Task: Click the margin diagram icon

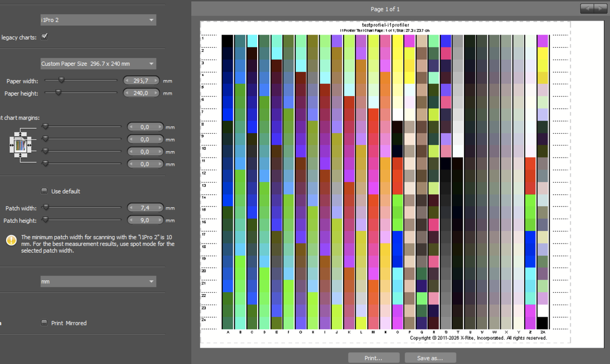Action: [20, 145]
